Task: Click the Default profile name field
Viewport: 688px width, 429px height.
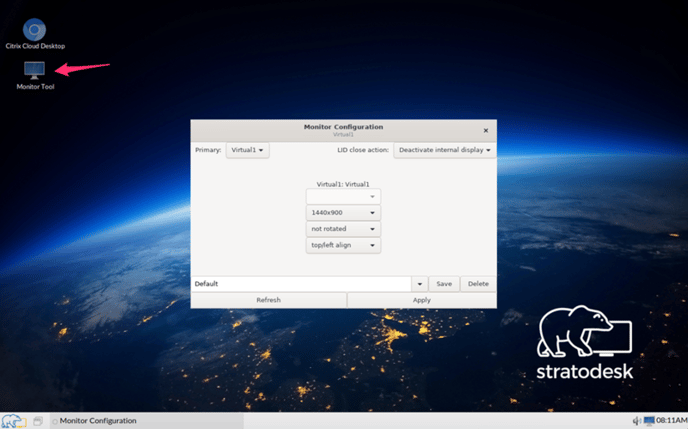Action: click(x=301, y=284)
